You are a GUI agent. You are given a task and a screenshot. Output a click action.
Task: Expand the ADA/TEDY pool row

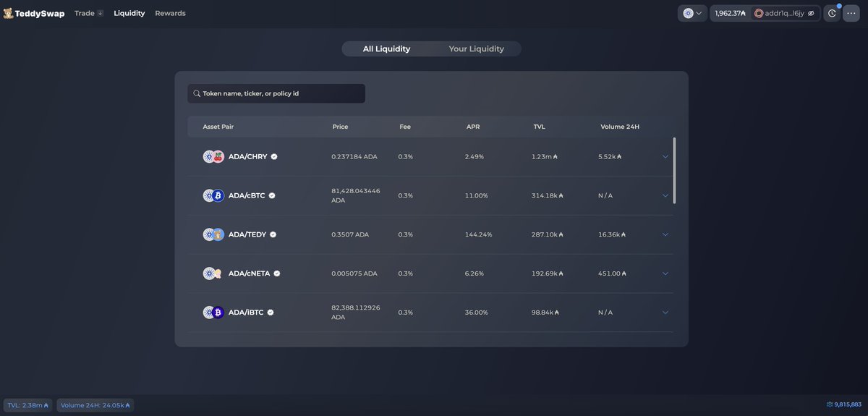click(x=665, y=234)
